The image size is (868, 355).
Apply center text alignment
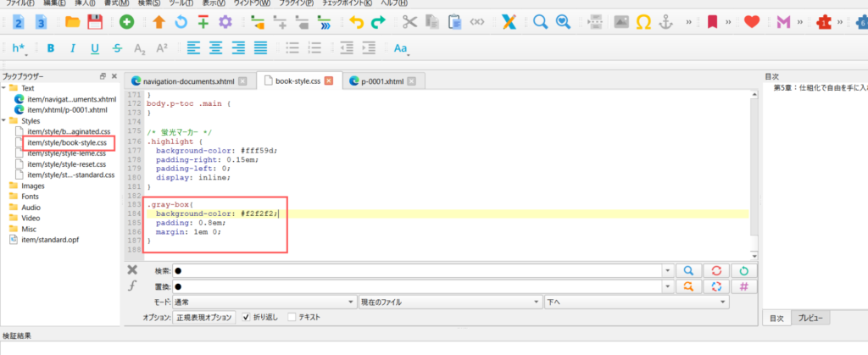point(217,48)
